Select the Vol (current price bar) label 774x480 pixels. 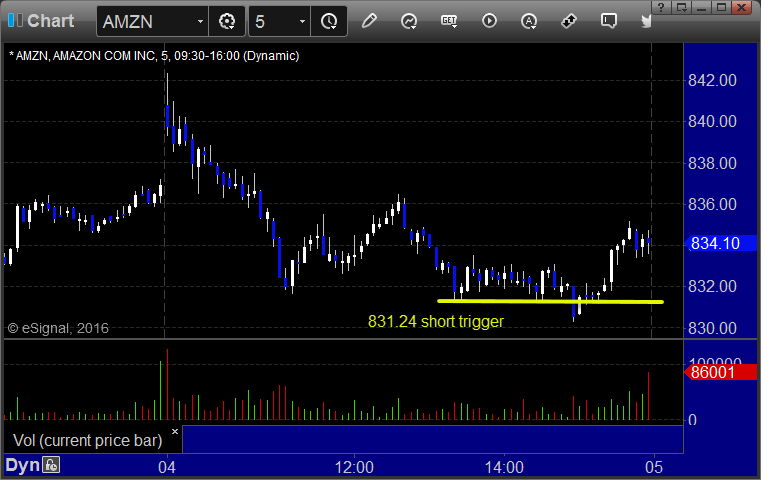(87, 440)
